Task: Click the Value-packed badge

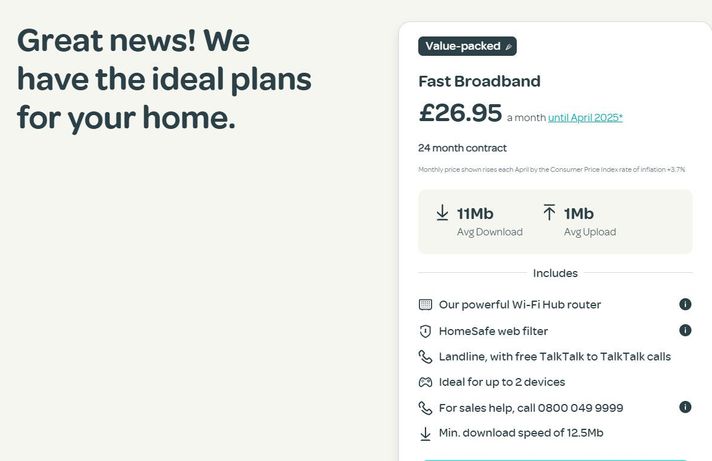Action: tap(467, 46)
